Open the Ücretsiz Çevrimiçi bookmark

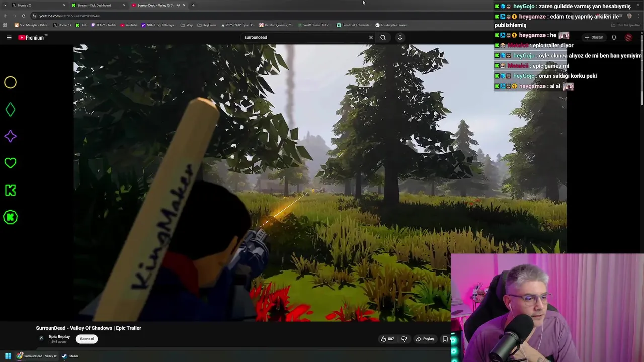[276, 25]
